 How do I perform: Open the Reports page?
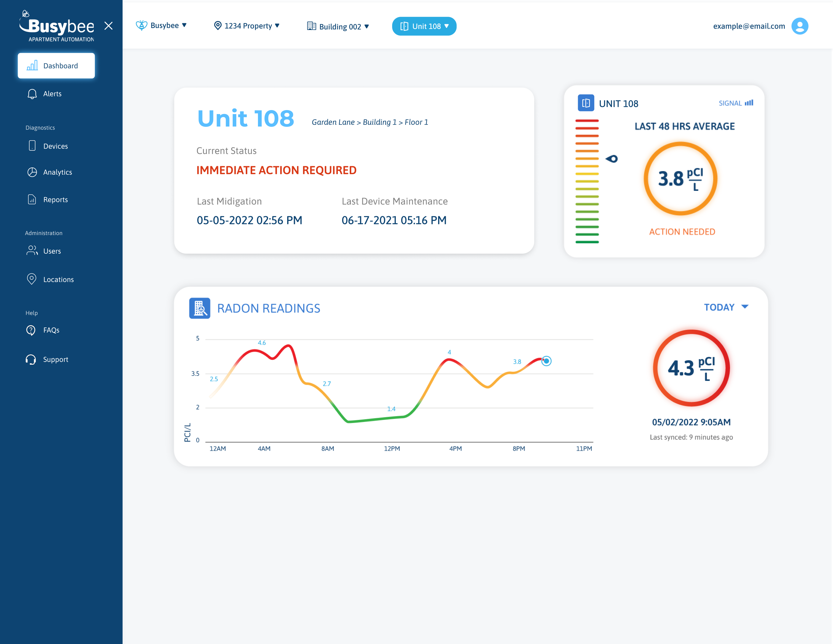(x=55, y=199)
